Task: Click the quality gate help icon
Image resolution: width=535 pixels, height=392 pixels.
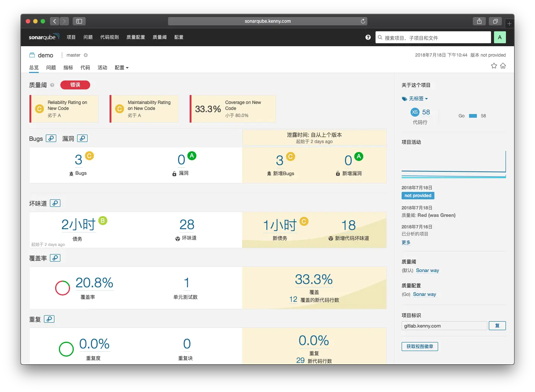Action: tap(52, 85)
